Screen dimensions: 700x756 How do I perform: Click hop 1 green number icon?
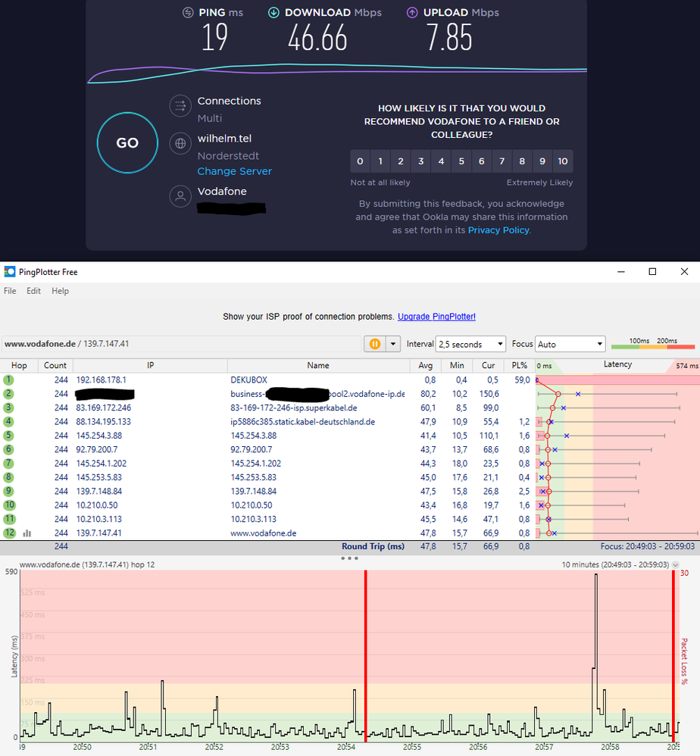coord(8,380)
